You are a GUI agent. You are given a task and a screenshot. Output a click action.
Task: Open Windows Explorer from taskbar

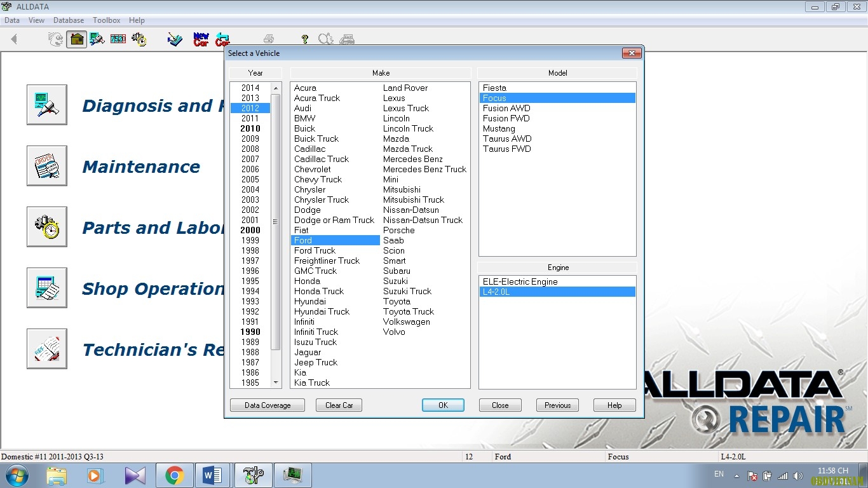56,475
